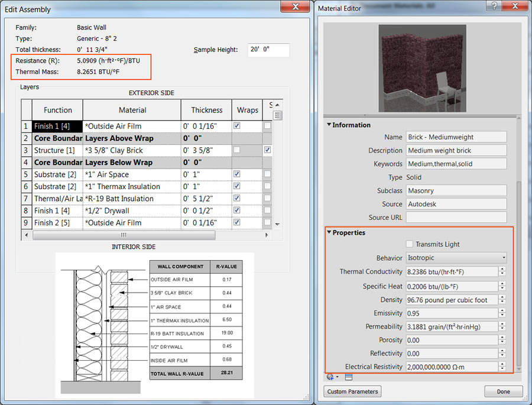This screenshot has width=532, height=405.
Task: Toggle Wraps checkbox for 1" Air Space row
Action: [237, 174]
